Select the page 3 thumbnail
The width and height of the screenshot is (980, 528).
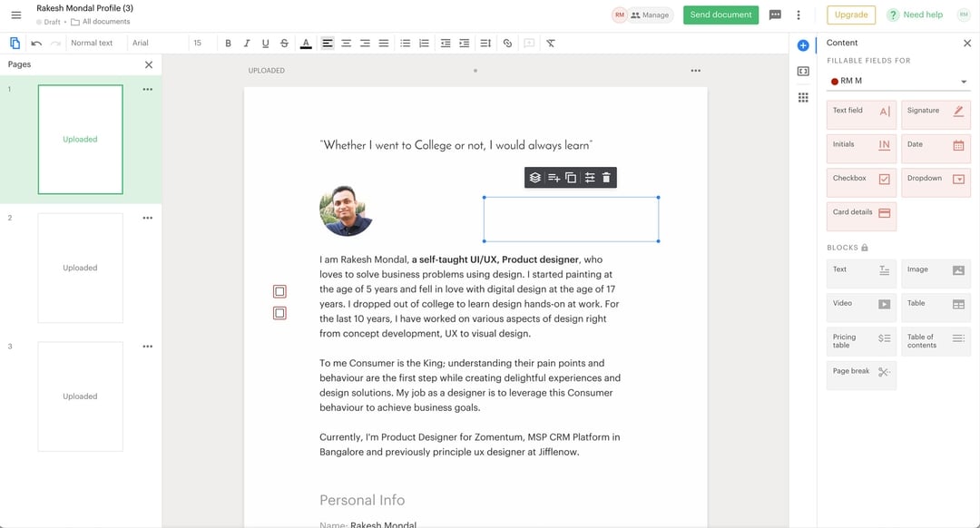click(79, 396)
